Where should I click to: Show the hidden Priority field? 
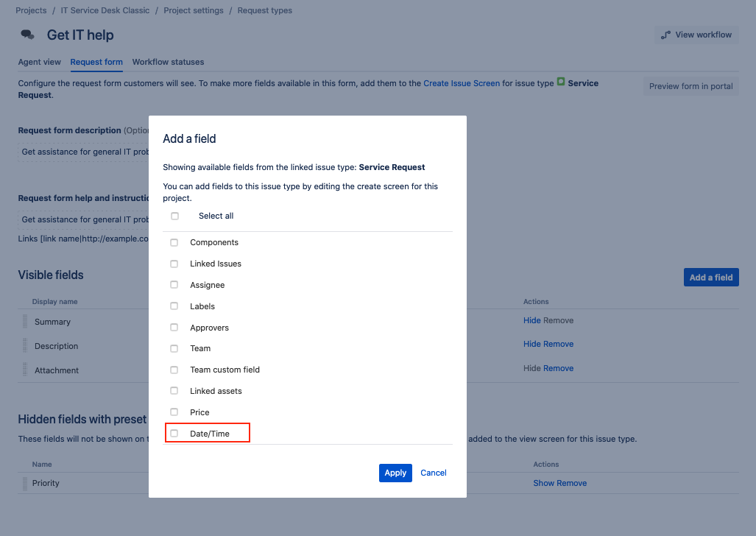coord(544,482)
